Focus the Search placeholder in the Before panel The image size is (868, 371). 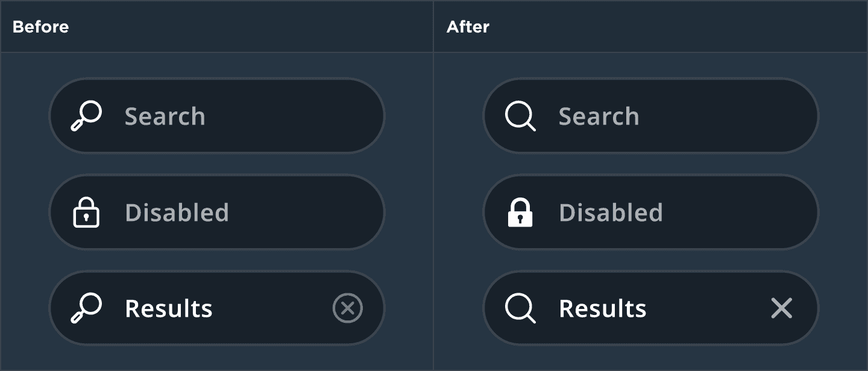pos(165,116)
